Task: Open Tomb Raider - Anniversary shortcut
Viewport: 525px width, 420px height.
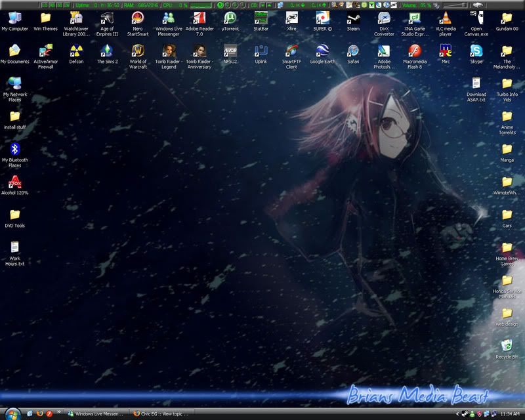Action: (199, 56)
